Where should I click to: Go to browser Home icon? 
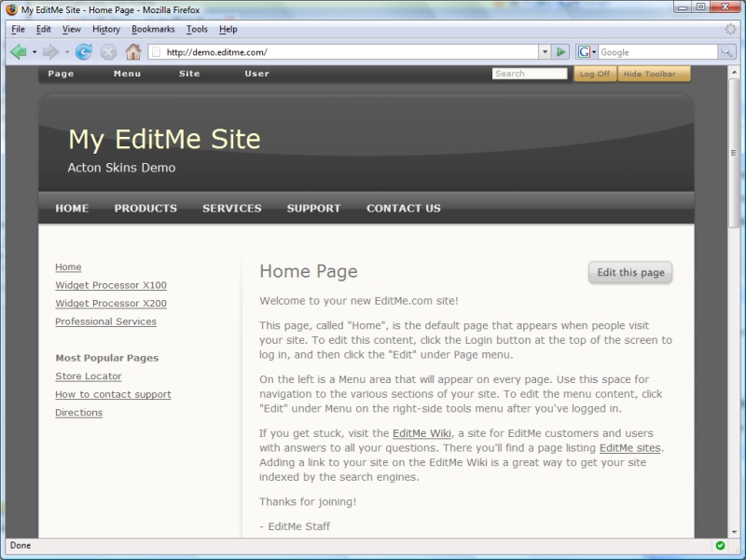click(133, 51)
